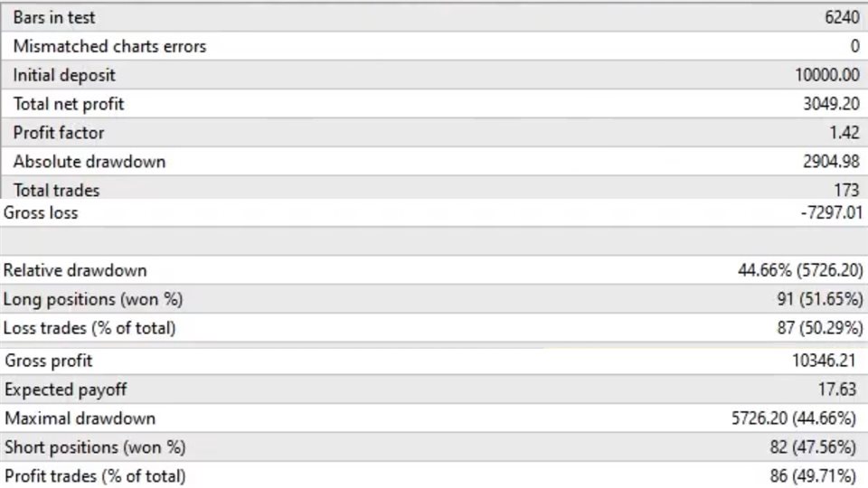Select the Bars in test value 6240
The width and height of the screenshot is (868, 488).
click(x=842, y=17)
